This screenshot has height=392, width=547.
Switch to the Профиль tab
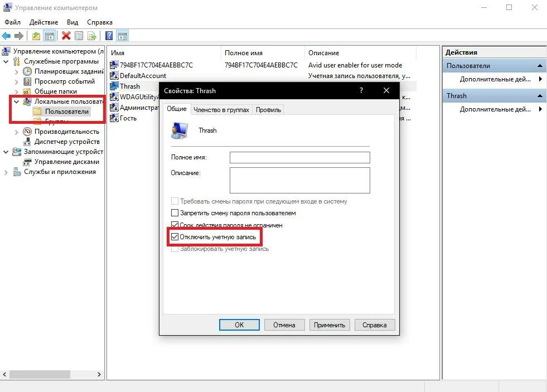pyautogui.click(x=268, y=110)
